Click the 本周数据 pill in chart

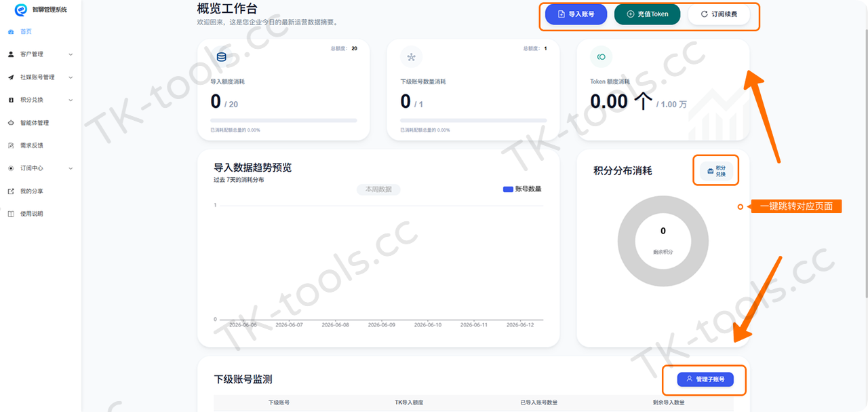(x=378, y=189)
